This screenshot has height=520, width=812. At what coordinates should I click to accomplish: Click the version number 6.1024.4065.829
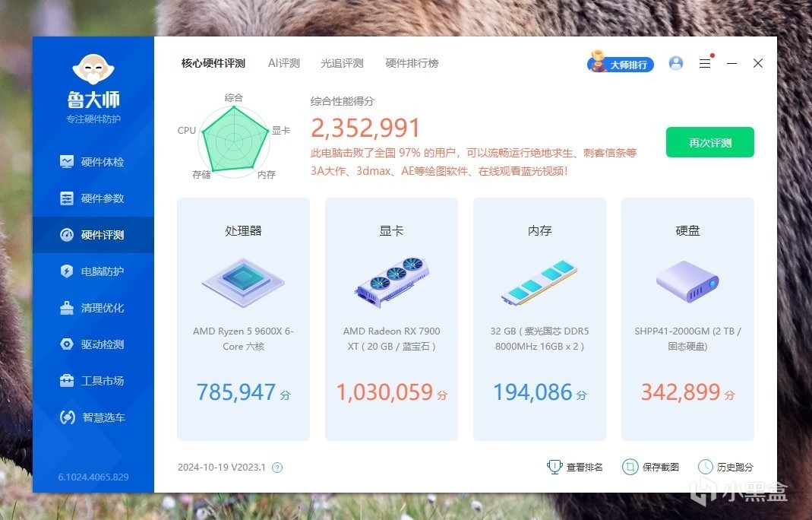[93, 477]
